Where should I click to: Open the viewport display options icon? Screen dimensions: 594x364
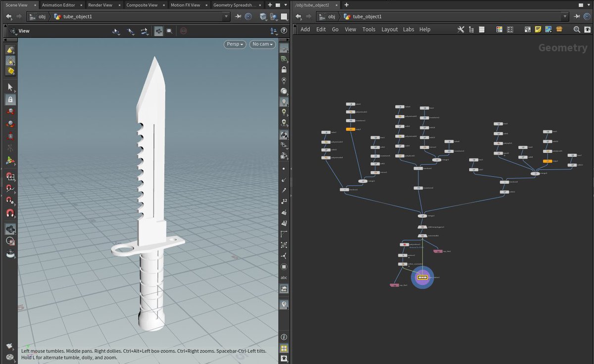tap(275, 31)
